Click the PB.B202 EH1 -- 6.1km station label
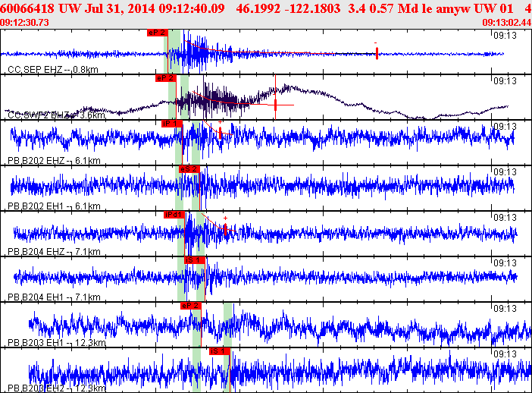 (x=54, y=206)
